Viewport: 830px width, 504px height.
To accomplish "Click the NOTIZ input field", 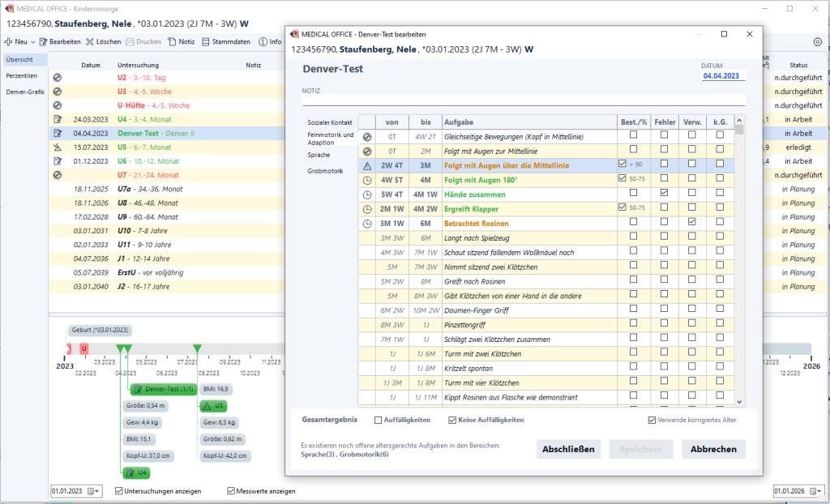I will pos(524,100).
